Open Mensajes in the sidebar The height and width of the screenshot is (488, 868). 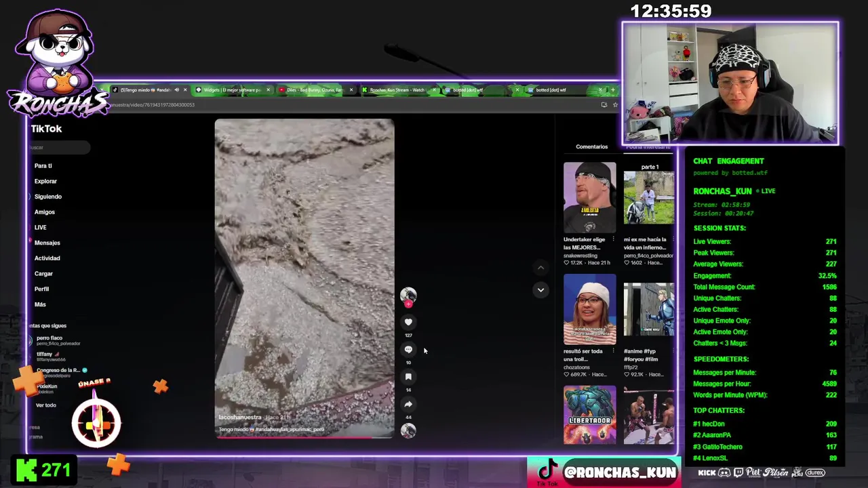(x=47, y=243)
